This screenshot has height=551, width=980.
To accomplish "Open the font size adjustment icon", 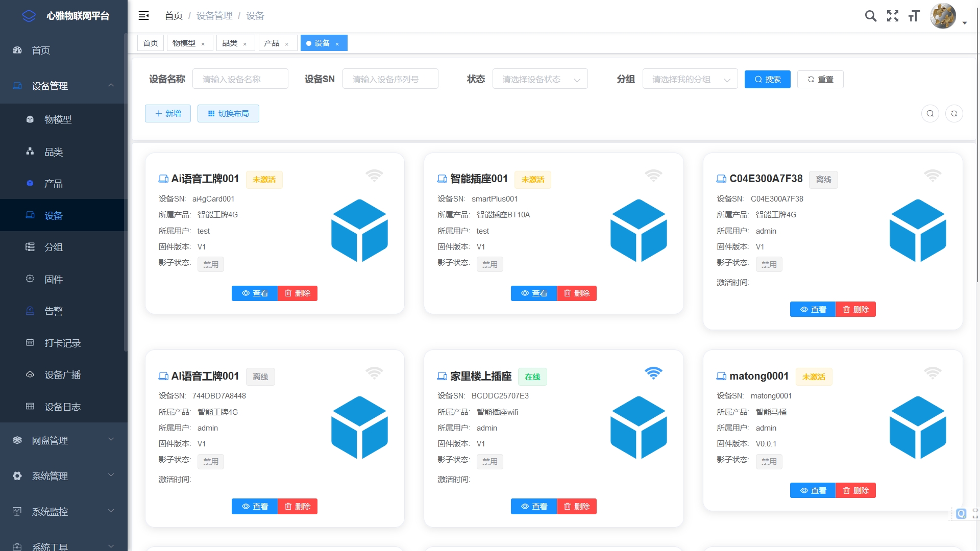I will [914, 16].
